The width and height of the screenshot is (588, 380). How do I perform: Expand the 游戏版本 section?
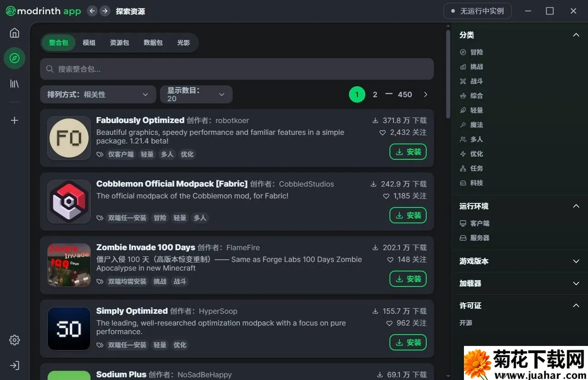click(x=576, y=261)
